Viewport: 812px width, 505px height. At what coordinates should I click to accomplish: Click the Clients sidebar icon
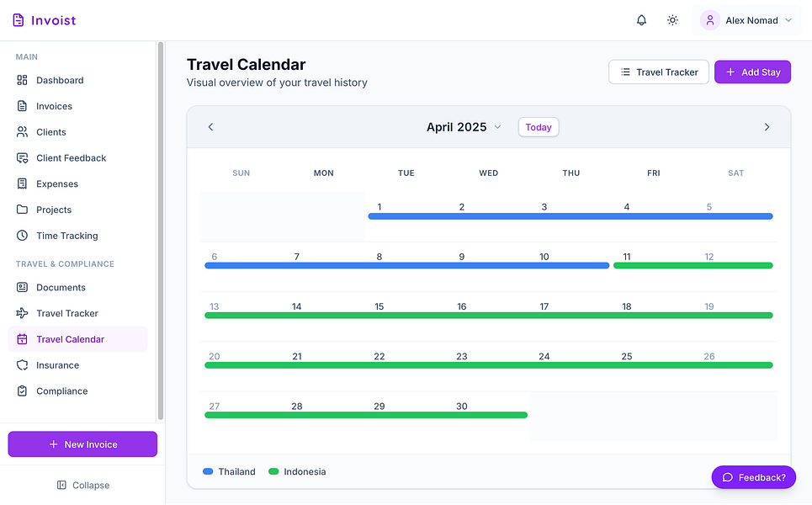(x=22, y=132)
